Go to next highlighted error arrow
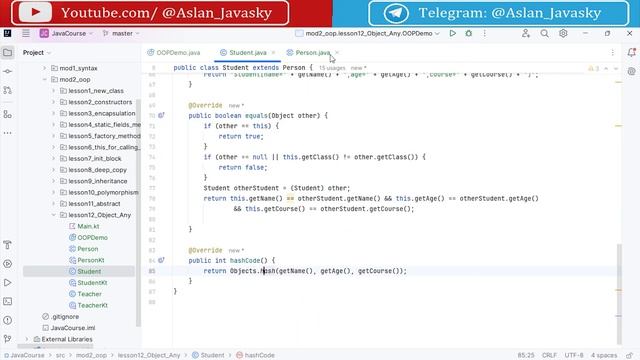This screenshot has height=360, width=640. [x=616, y=69]
